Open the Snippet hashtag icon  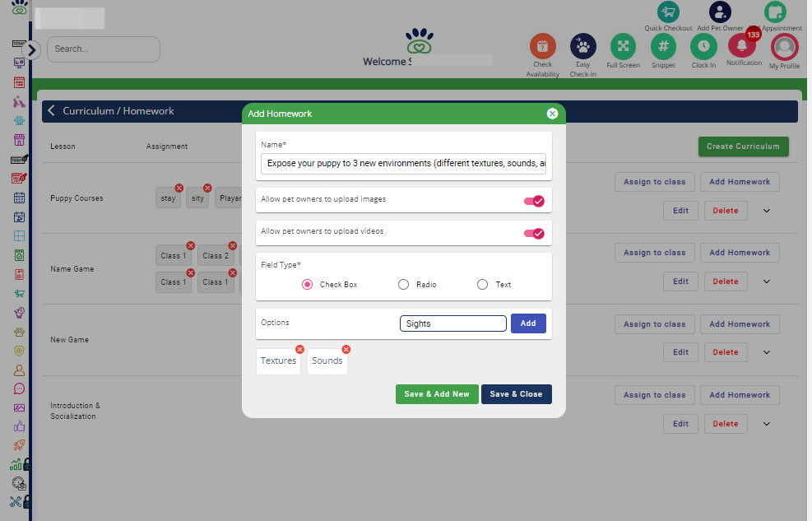click(x=663, y=47)
